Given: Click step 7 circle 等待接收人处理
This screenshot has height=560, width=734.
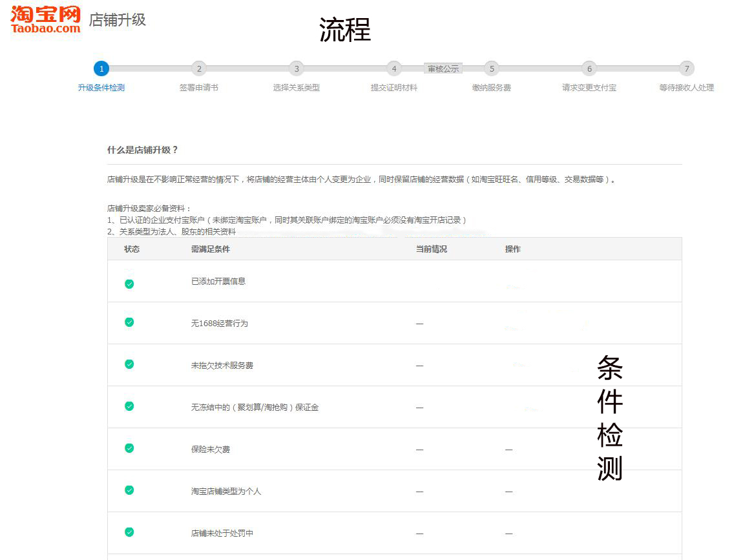Looking at the screenshot, I should [x=686, y=68].
